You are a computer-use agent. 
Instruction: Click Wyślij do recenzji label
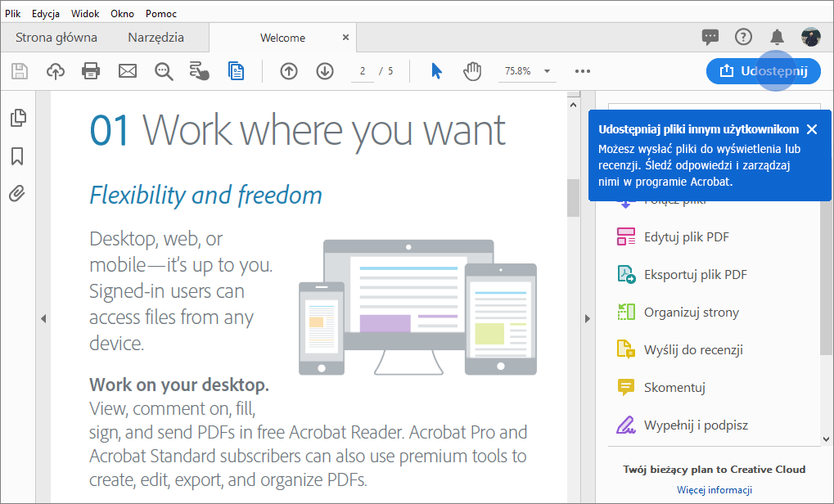click(693, 350)
